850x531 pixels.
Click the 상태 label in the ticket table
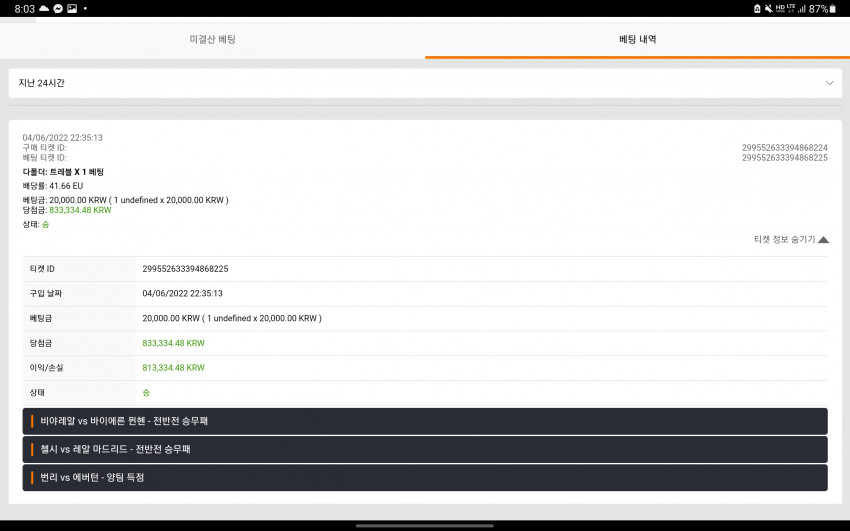pos(37,392)
